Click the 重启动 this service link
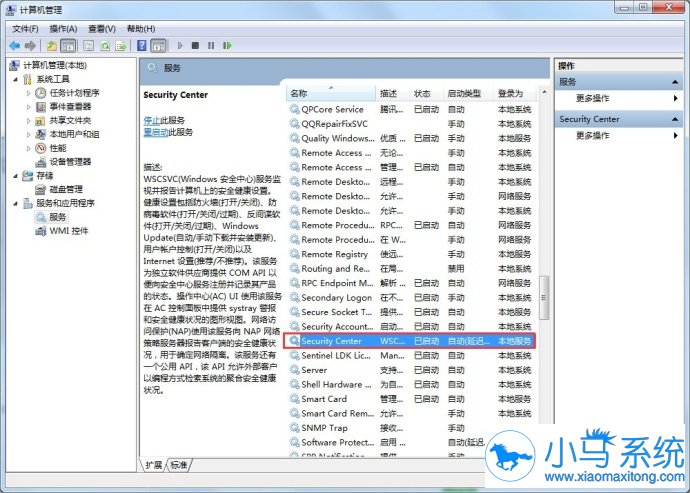690x493 pixels. [156, 132]
